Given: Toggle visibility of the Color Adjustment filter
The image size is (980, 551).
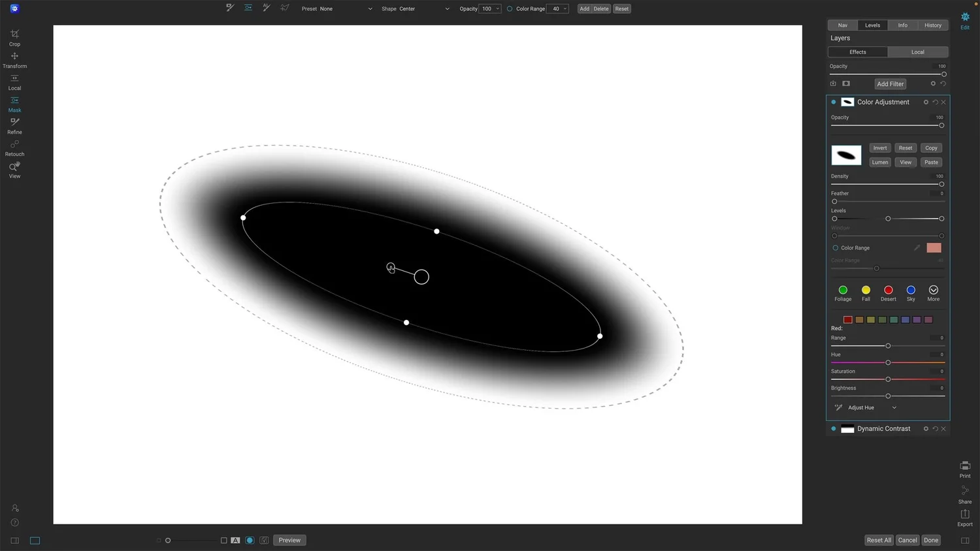Looking at the screenshot, I should click(833, 102).
